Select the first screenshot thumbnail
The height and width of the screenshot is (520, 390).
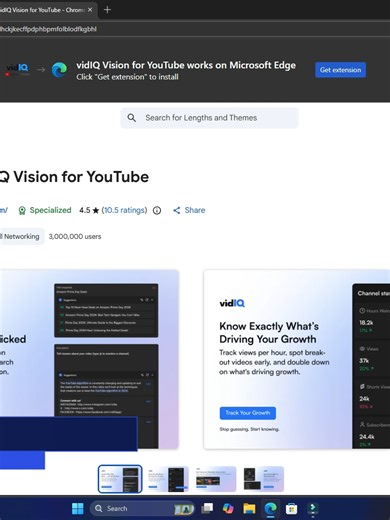click(x=120, y=479)
